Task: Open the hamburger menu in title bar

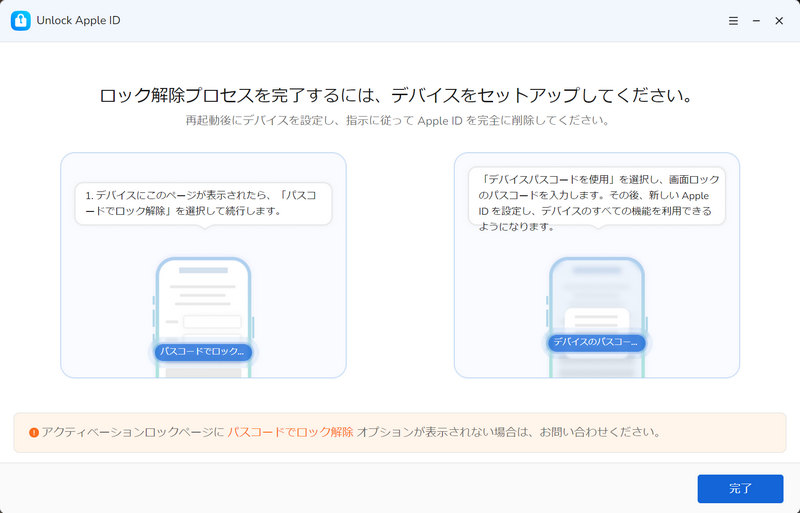Action: (733, 21)
